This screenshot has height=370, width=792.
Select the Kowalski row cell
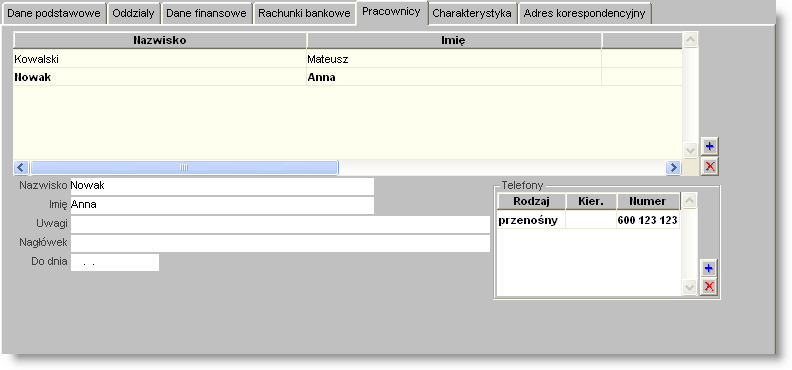[x=160, y=59]
